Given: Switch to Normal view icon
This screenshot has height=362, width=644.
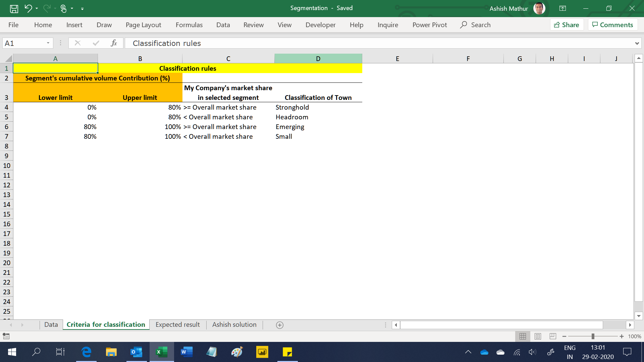Looking at the screenshot, I should point(523,336).
